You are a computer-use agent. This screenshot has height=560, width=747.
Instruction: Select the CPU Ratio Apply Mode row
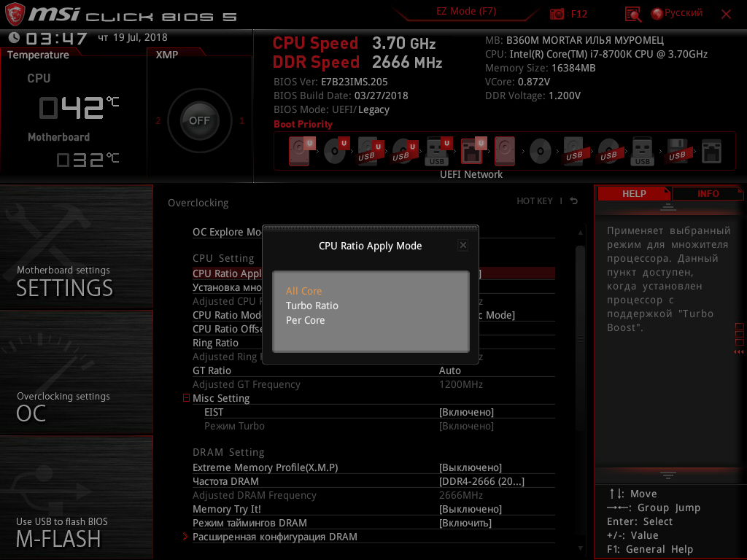tap(373, 273)
